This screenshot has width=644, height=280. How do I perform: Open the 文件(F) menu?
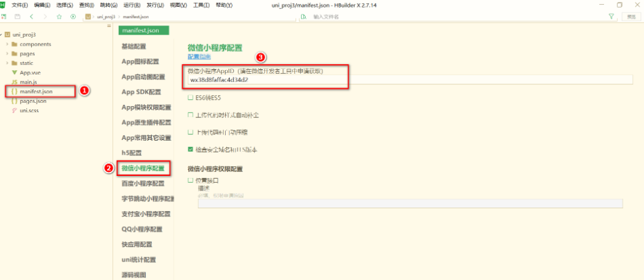(x=20, y=6)
